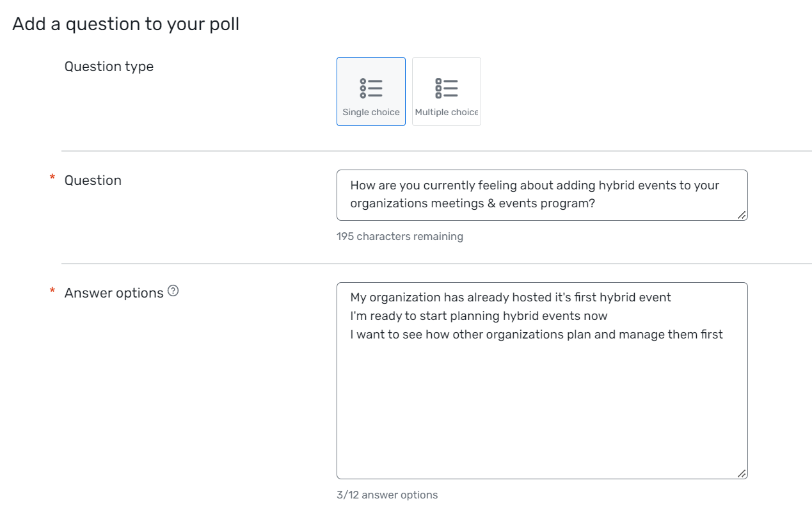This screenshot has height=510, width=812.
Task: Keep Single choice selected as question type
Action: click(x=371, y=92)
